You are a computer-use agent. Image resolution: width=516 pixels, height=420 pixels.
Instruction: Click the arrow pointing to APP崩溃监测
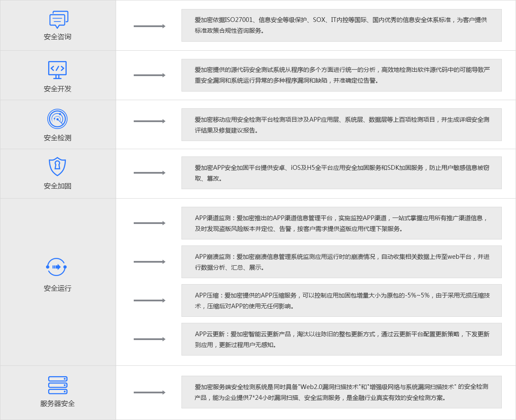click(x=150, y=262)
